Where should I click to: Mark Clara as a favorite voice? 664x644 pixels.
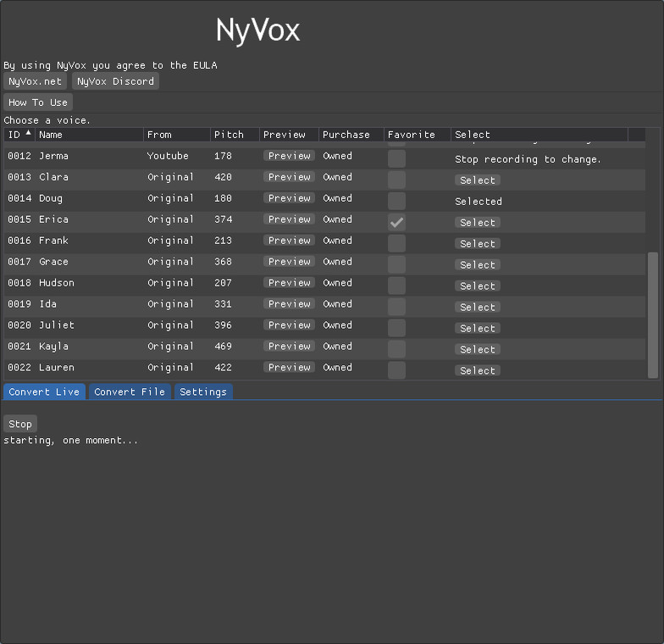[396, 180]
